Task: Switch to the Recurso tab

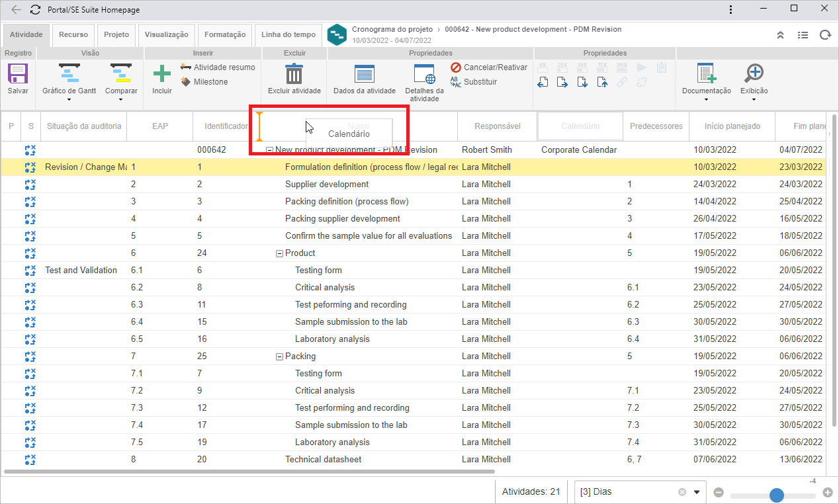Action: click(x=73, y=35)
